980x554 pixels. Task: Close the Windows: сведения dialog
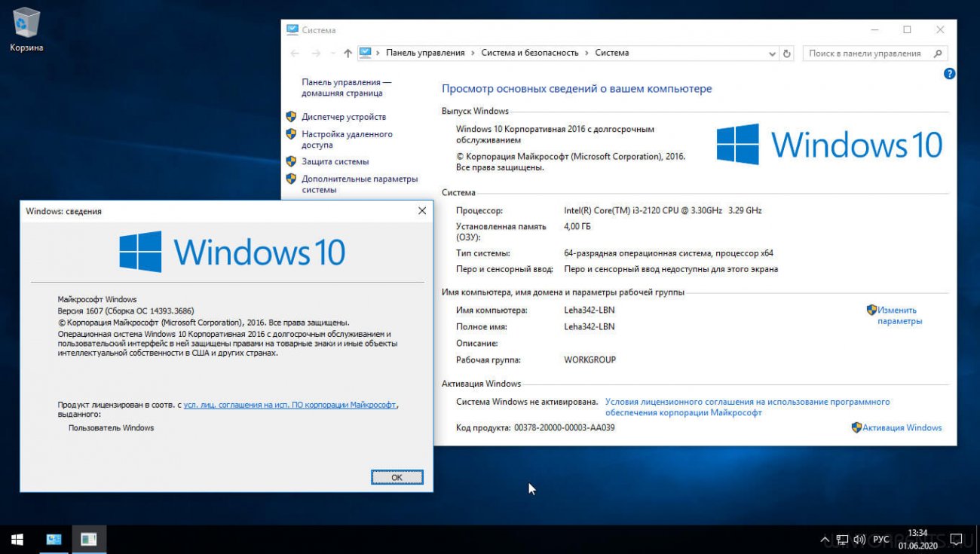click(422, 211)
